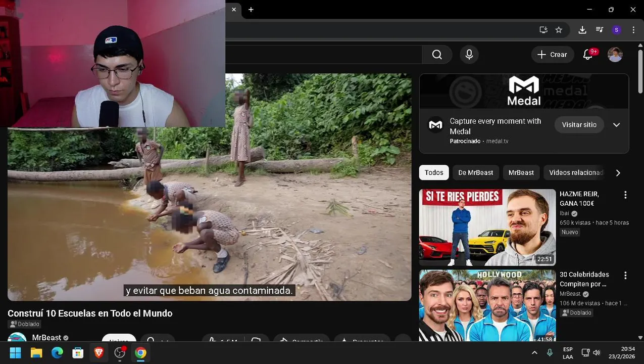Click Construí 10 Escuelas video title
Screen dimensions: 644x364
coord(90,313)
